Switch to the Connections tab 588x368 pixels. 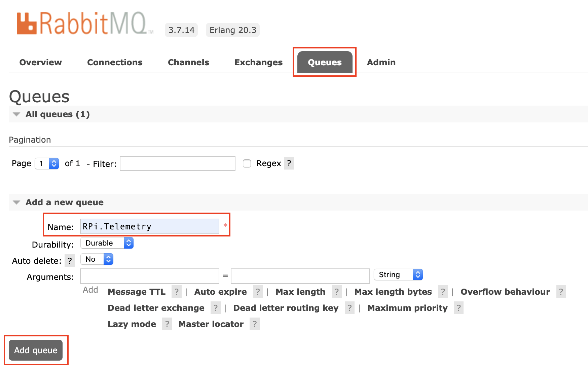pyautogui.click(x=115, y=62)
